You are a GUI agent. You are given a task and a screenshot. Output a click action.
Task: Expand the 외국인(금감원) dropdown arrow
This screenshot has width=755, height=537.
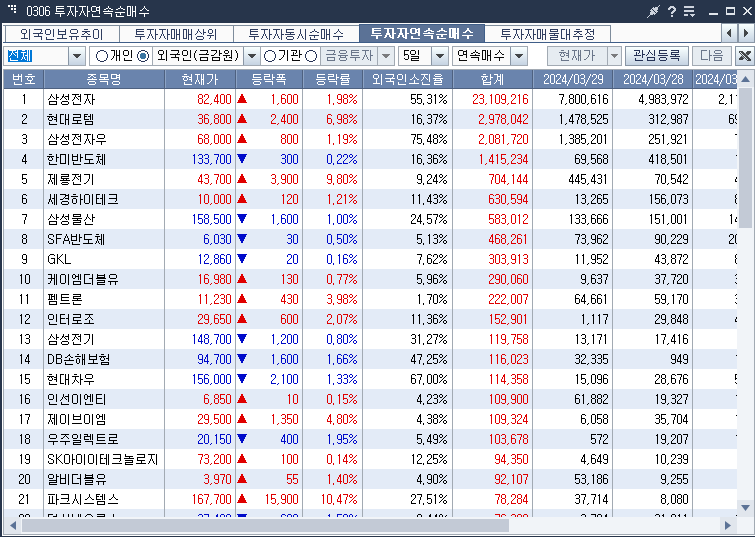coord(251,56)
